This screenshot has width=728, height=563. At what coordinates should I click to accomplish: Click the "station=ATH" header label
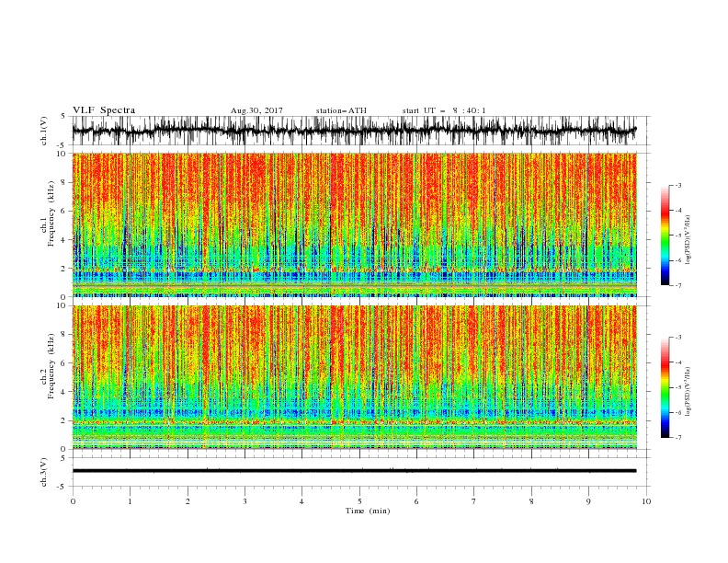[341, 110]
